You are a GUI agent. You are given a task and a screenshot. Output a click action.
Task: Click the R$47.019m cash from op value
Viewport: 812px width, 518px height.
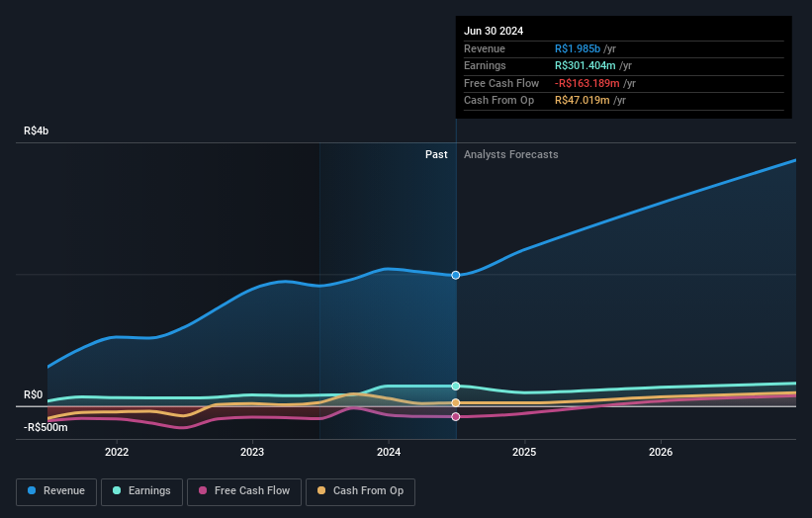(583, 101)
